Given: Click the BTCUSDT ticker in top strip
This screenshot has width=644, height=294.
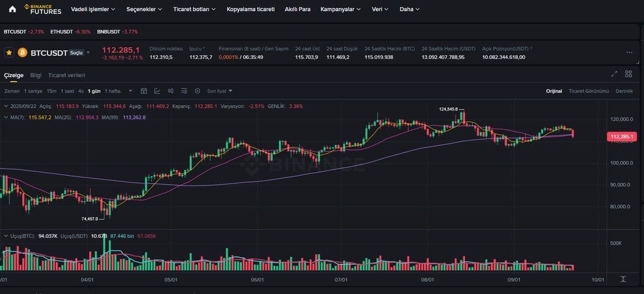Looking at the screenshot, I should point(24,32).
